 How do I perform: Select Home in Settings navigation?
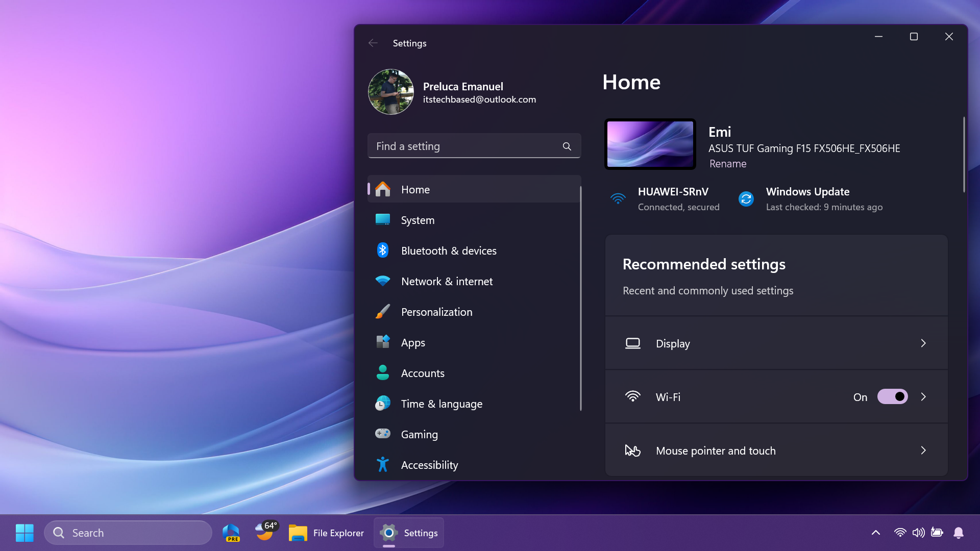click(474, 189)
